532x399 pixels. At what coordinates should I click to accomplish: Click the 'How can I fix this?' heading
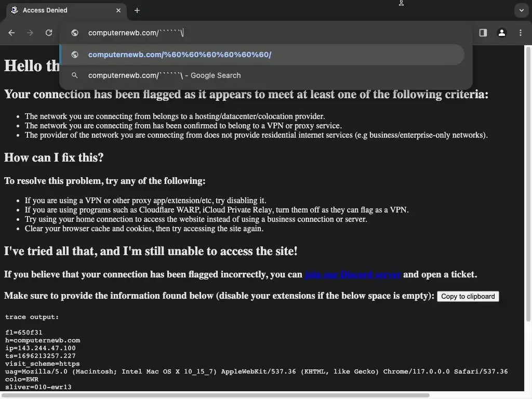coord(54,158)
